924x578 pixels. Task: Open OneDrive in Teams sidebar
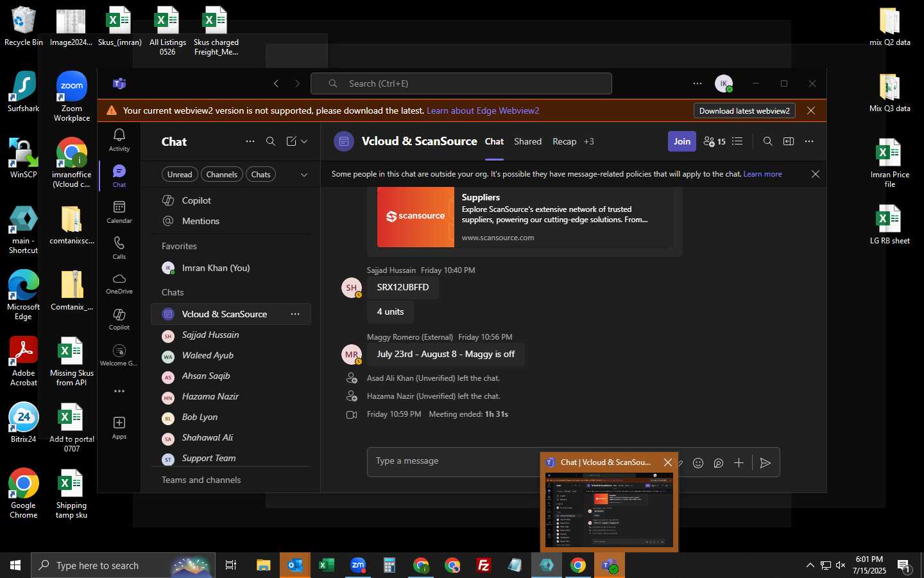pyautogui.click(x=119, y=283)
